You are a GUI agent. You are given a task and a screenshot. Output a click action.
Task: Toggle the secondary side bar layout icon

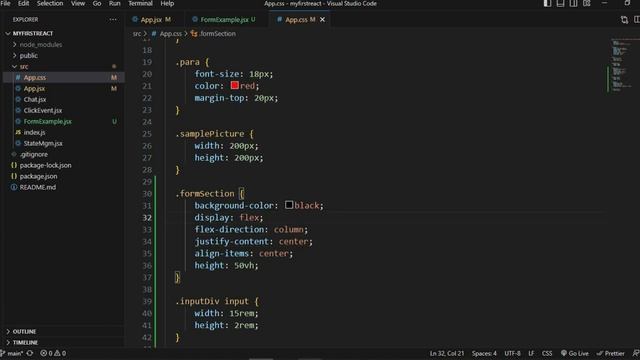(x=573, y=3)
